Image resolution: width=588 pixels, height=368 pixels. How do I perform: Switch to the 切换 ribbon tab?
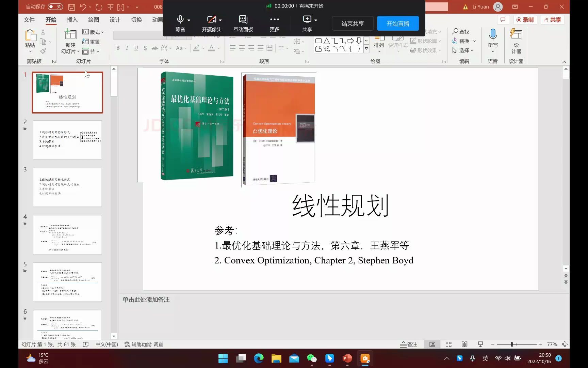[136, 20]
